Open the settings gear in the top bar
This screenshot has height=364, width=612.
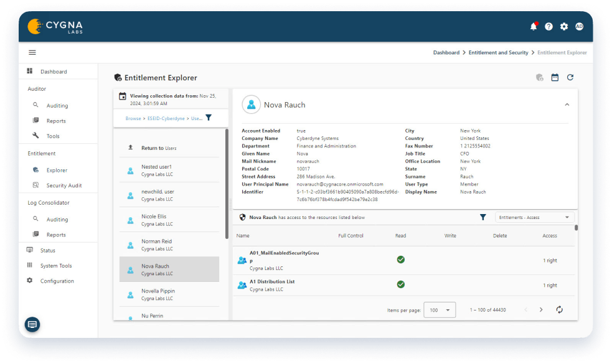pos(564,26)
